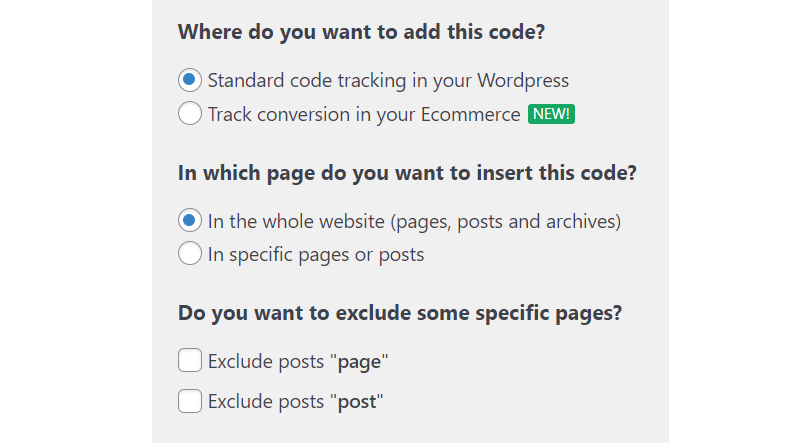
Task: Click the green NEW! badge
Action: [551, 114]
